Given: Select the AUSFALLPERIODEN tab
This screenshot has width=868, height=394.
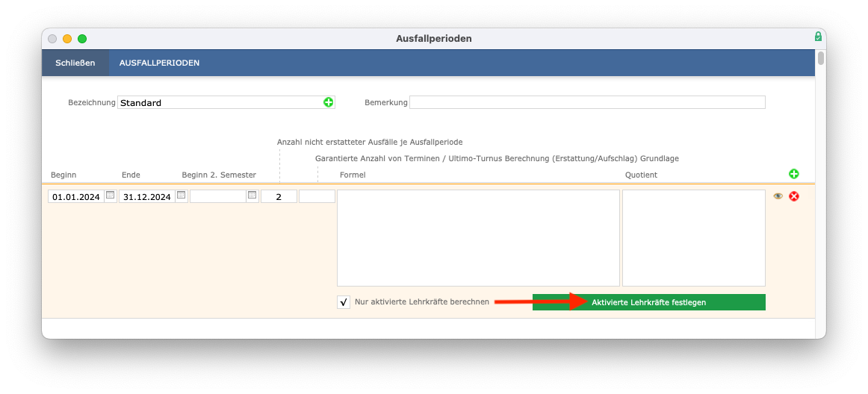Looking at the screenshot, I should click(x=159, y=63).
